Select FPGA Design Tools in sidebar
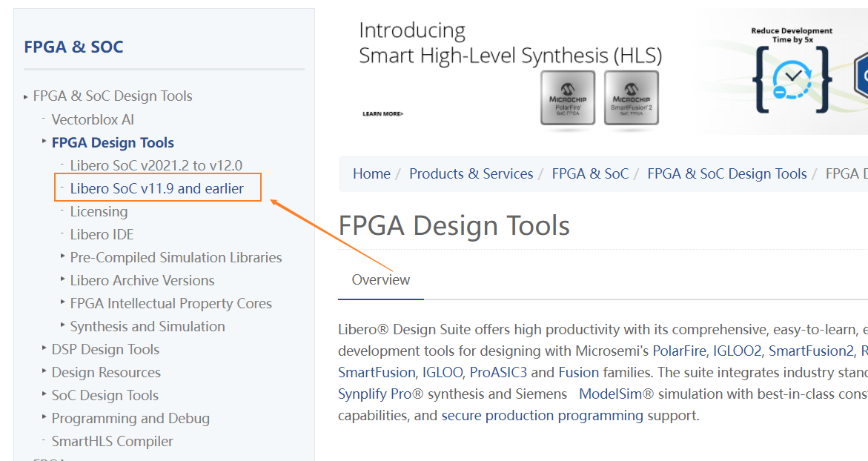The image size is (868, 461). pos(113,143)
